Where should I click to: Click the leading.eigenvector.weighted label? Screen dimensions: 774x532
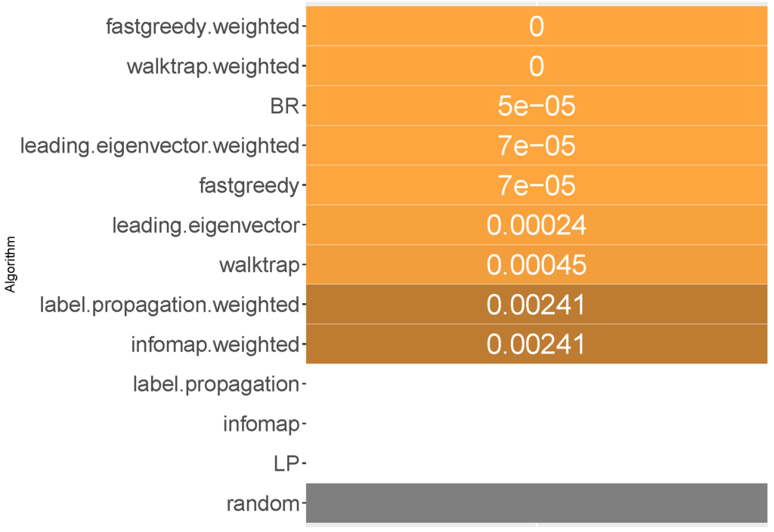coord(160,146)
